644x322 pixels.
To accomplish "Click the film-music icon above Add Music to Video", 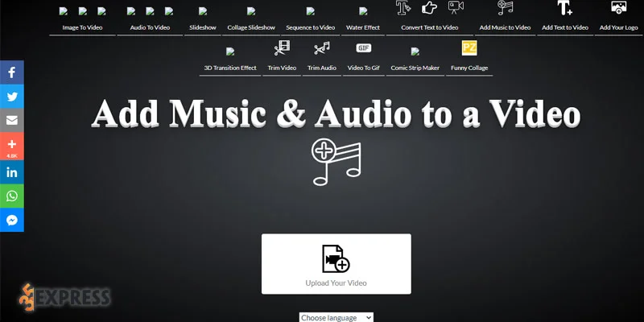I will (x=506, y=7).
